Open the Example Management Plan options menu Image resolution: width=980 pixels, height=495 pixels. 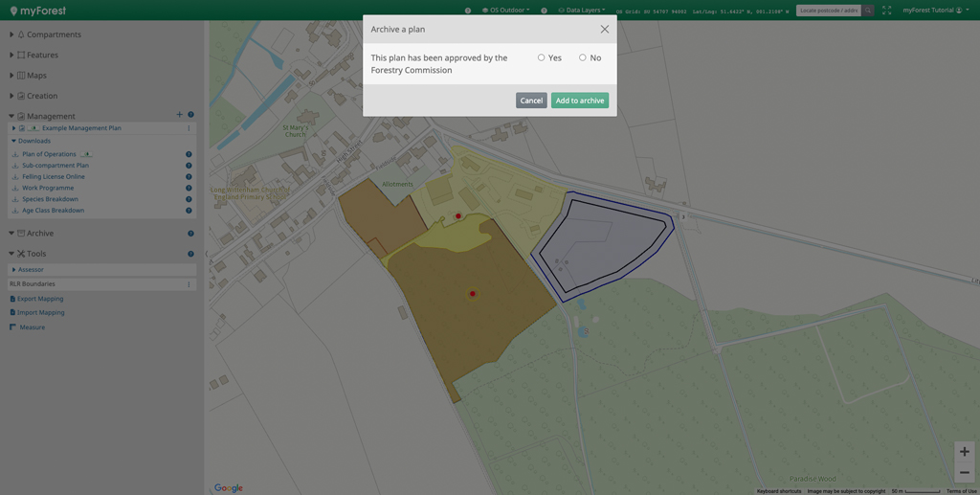click(189, 128)
